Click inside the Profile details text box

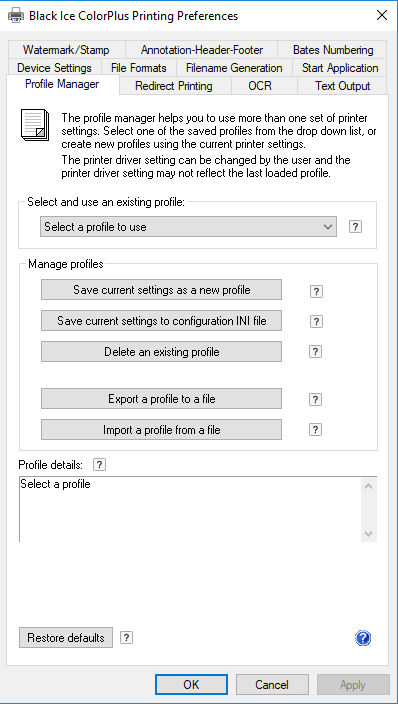click(x=190, y=509)
